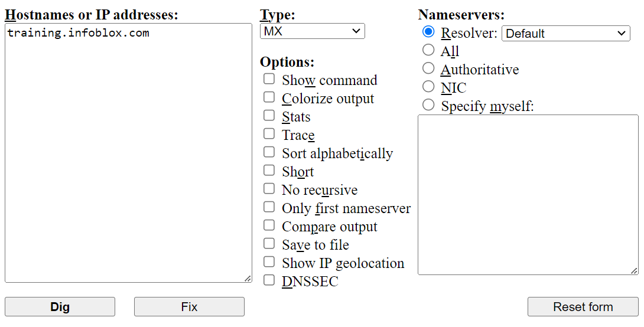Open the record Type dropdown showing MX
Screen dimensions: 644x327
click(x=312, y=31)
